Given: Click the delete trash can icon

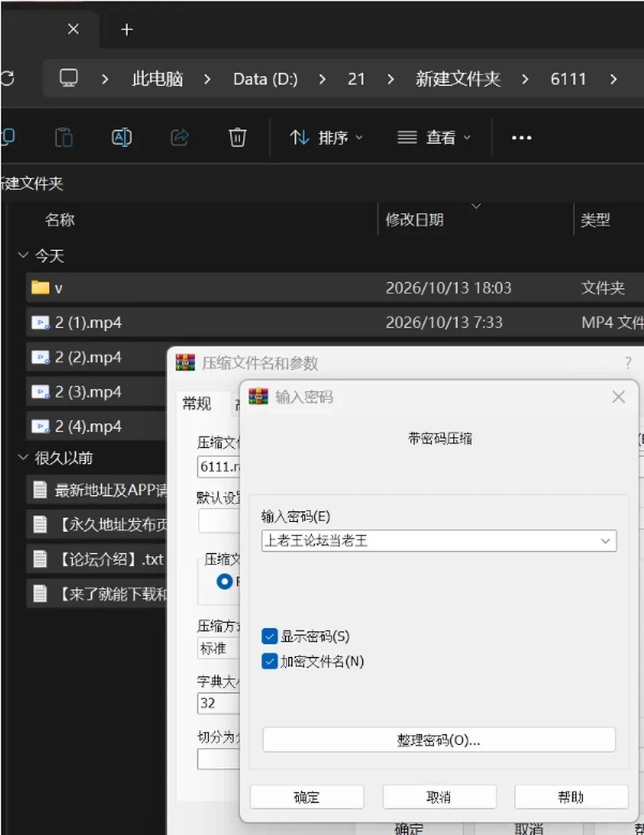Looking at the screenshot, I should pyautogui.click(x=237, y=138).
